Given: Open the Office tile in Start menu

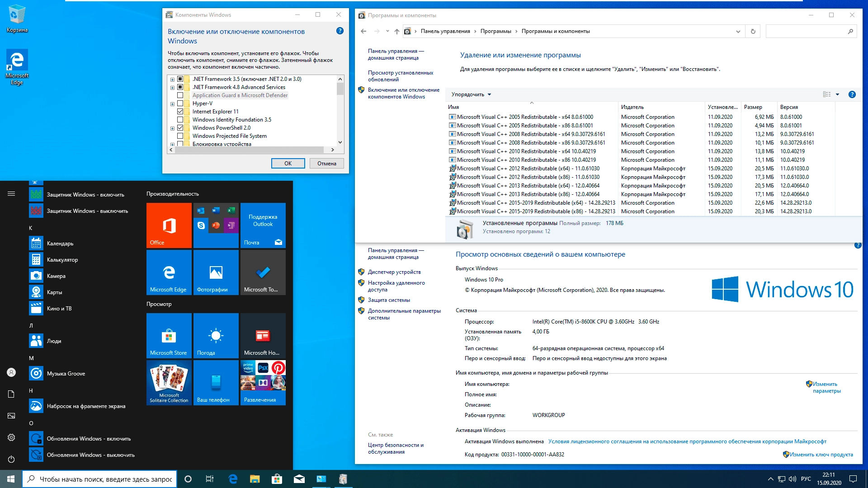Looking at the screenshot, I should pos(169,225).
